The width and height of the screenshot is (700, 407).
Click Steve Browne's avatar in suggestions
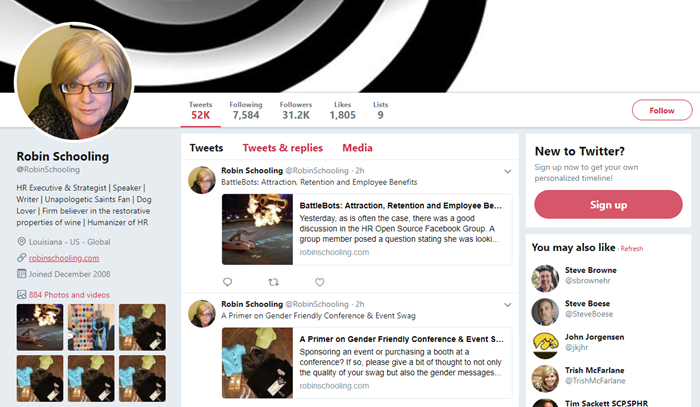click(545, 278)
